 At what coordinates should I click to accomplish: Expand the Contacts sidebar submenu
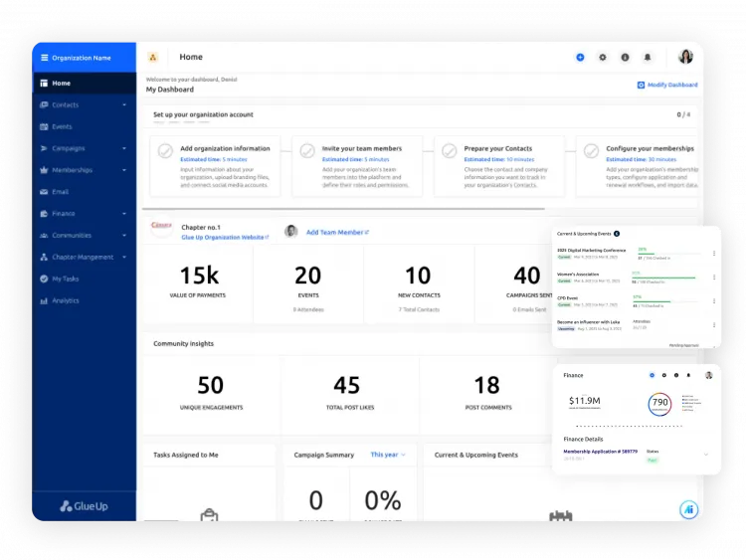124,105
